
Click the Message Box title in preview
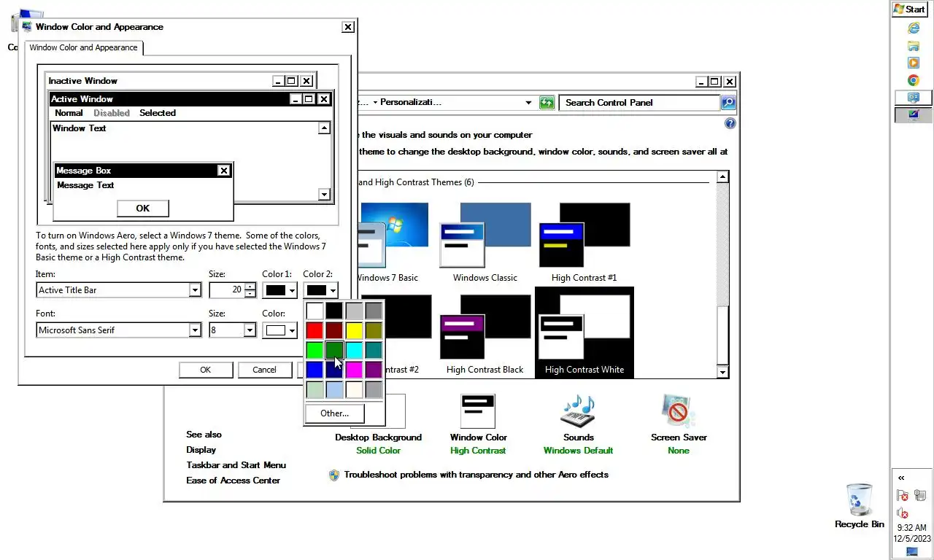(143, 171)
